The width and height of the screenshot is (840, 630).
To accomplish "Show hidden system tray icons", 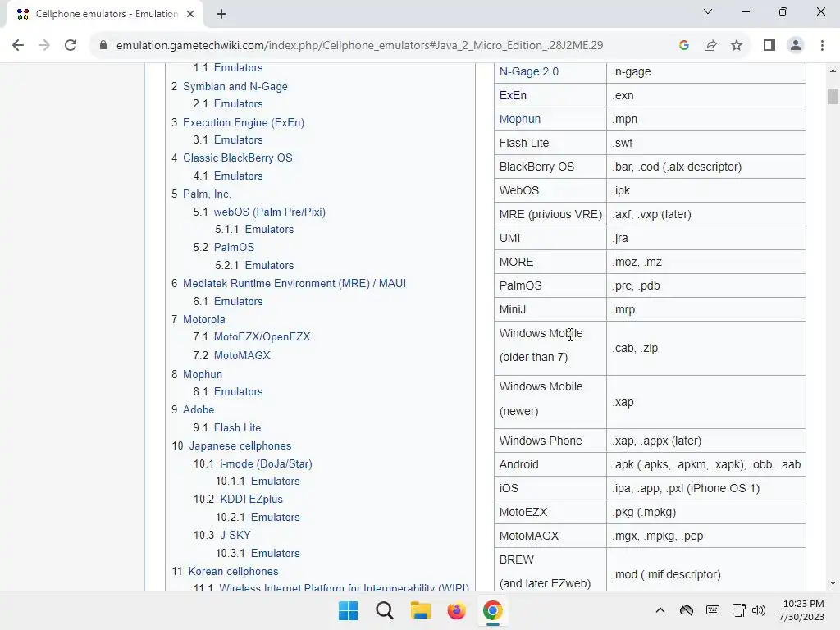I will [660, 610].
